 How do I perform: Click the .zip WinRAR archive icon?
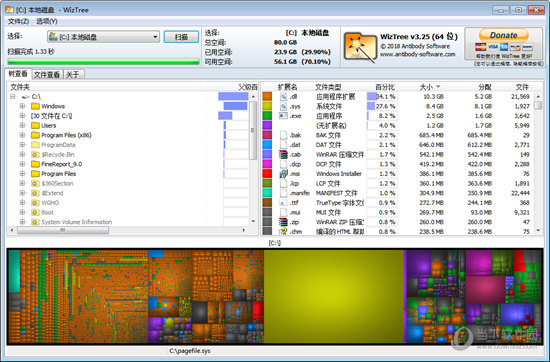click(x=283, y=222)
